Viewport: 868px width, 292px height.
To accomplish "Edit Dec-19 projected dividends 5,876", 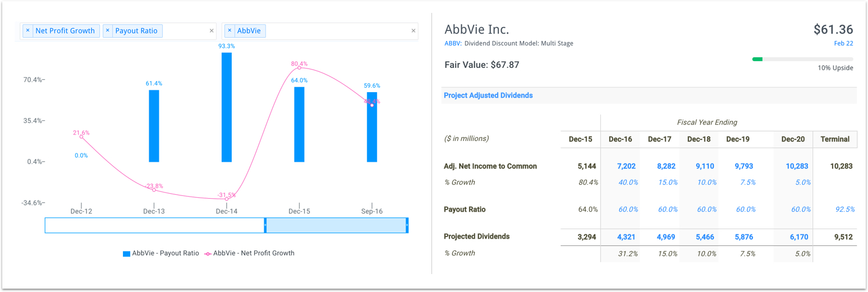I will coord(744,237).
